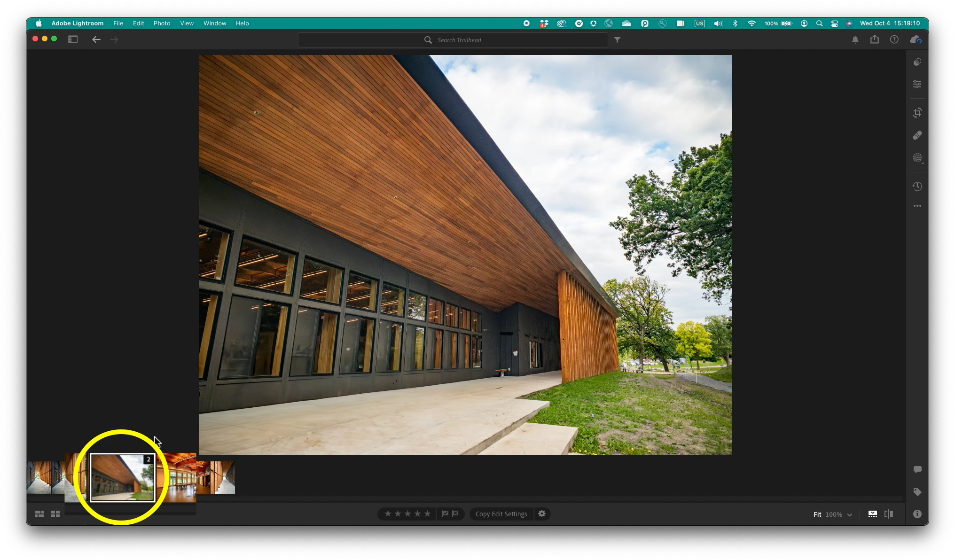The image size is (955, 560).
Task: Select the Healing Brush tool
Action: 917,135
